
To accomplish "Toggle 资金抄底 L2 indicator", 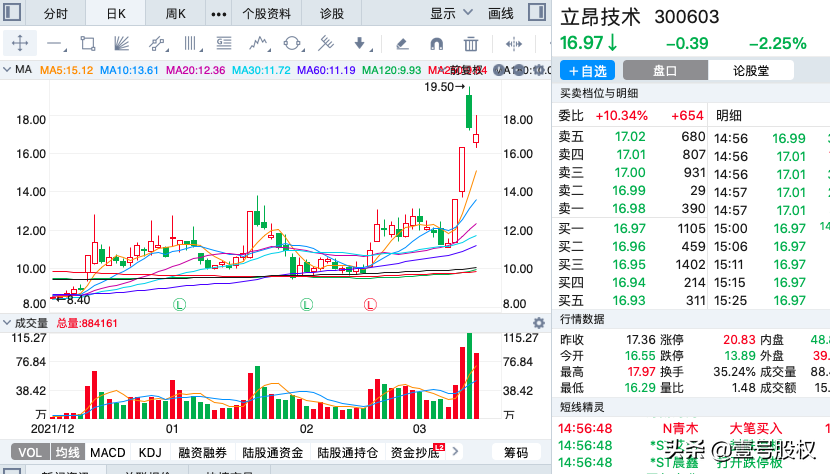I will point(417,452).
